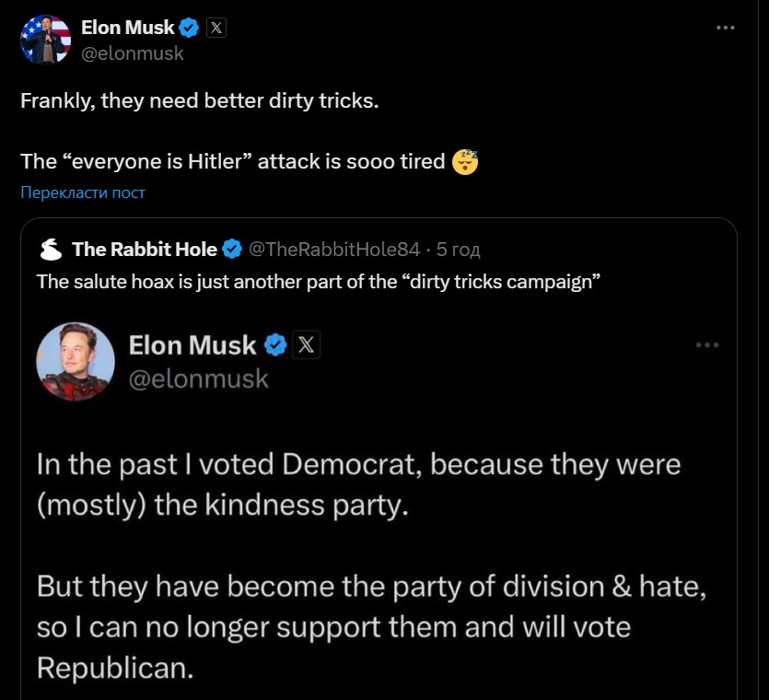
Task: Click the verified badge next to The Rabbit Hole
Action: pos(233,249)
